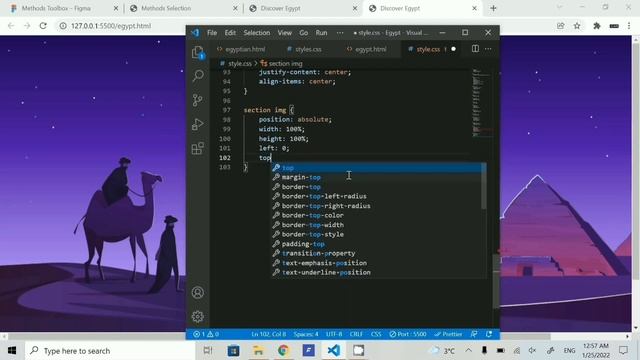
Task: Open File Explorer from the taskbar
Action: [x=258, y=351]
